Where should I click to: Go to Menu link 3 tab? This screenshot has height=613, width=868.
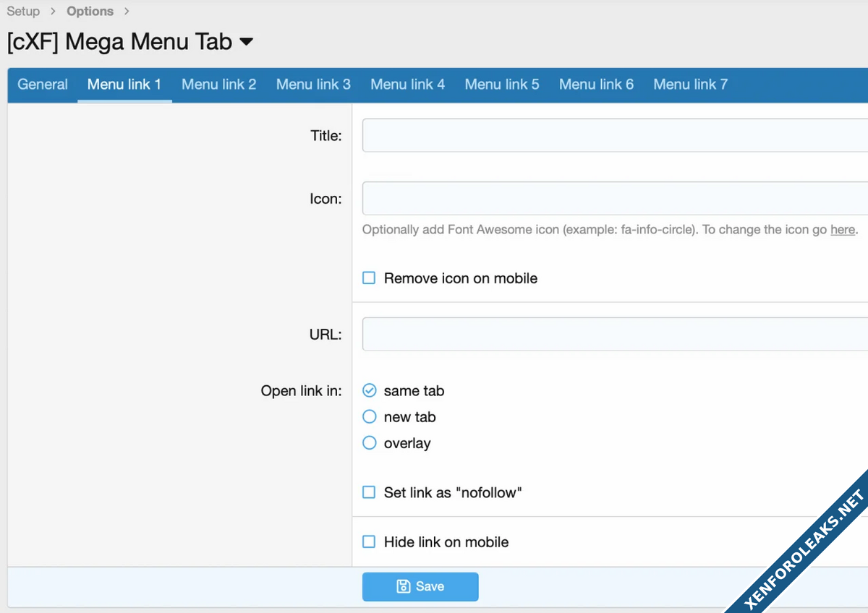[313, 85]
